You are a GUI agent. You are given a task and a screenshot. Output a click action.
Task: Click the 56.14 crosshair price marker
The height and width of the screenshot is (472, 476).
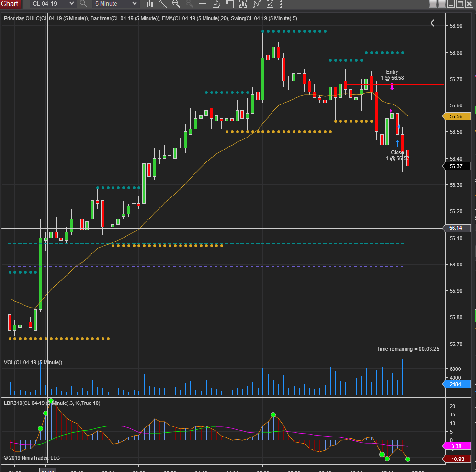point(456,228)
